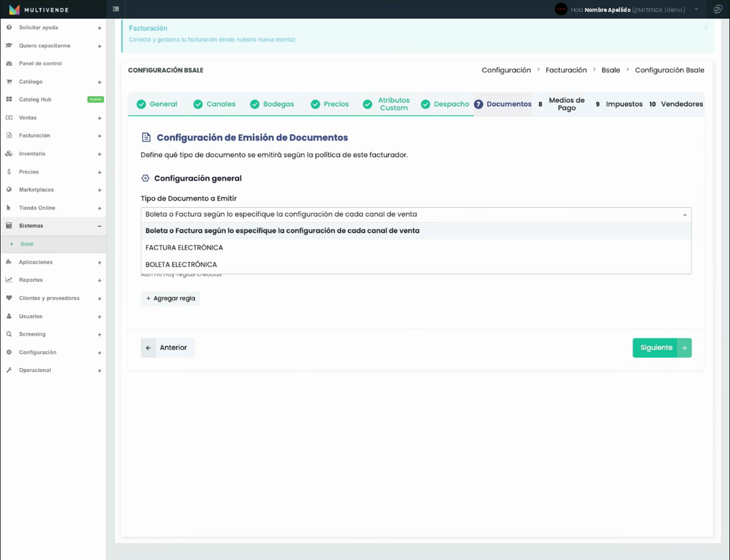Click the Quiero capacitarme graduation cap icon
730x560 pixels.
(9, 46)
